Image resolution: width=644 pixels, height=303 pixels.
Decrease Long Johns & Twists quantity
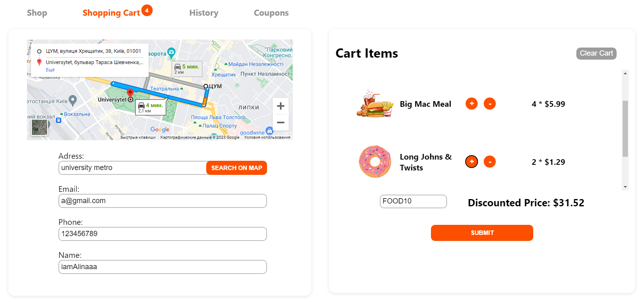(490, 162)
